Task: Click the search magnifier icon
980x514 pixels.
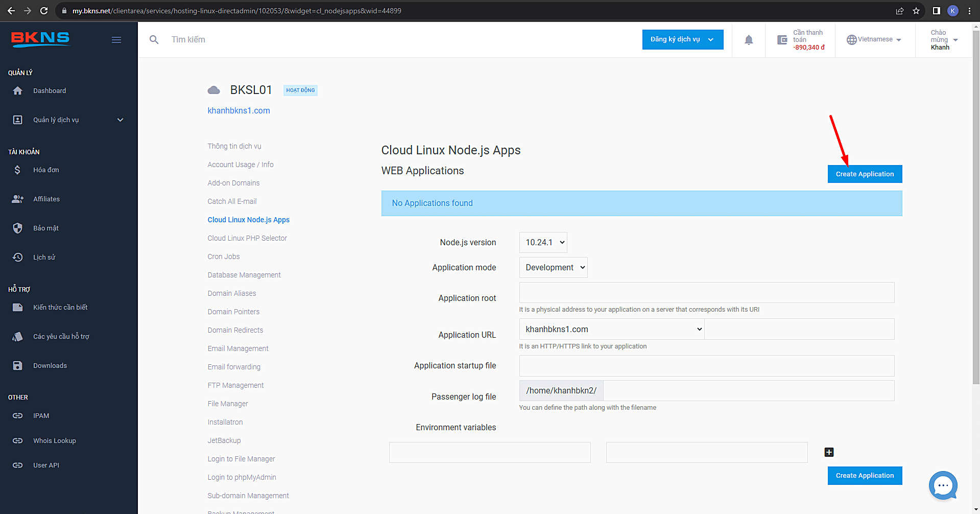Action: pos(154,39)
